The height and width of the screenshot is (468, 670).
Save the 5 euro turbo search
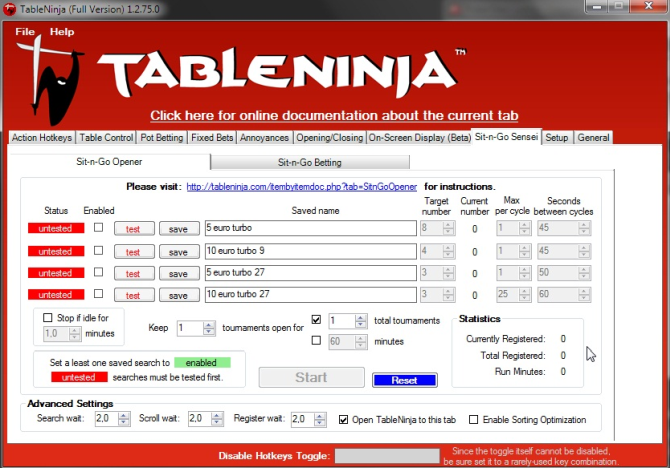179,229
